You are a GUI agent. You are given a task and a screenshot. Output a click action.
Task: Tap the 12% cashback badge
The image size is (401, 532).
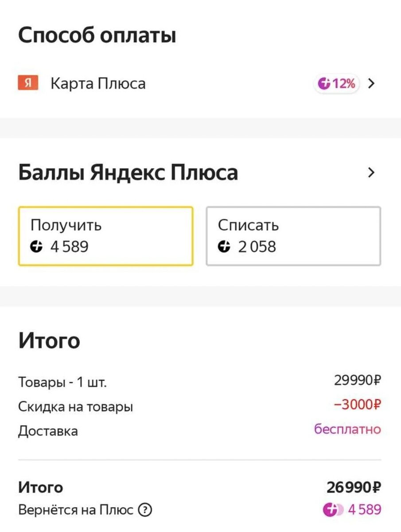[338, 83]
